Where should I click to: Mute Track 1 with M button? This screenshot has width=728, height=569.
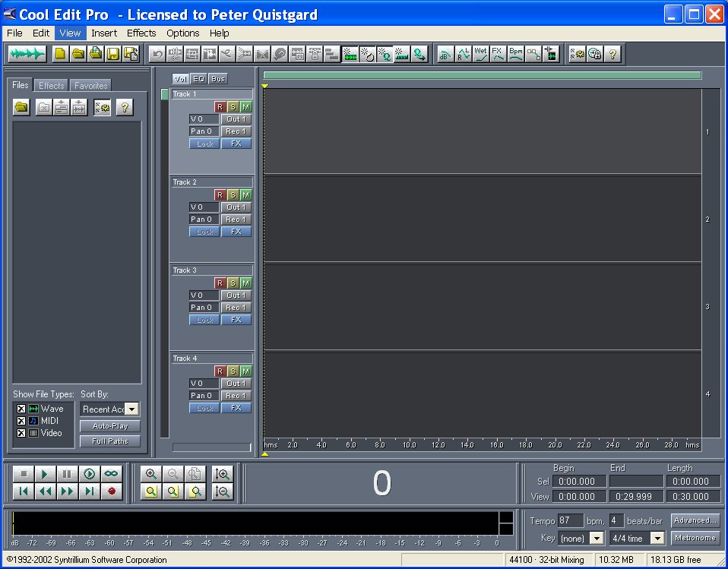click(245, 107)
